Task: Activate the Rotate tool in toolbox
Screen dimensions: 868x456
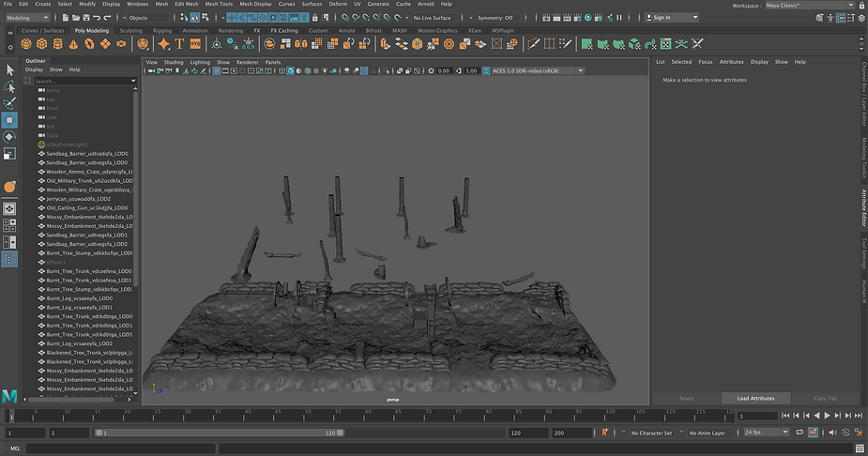Action: coord(9,137)
